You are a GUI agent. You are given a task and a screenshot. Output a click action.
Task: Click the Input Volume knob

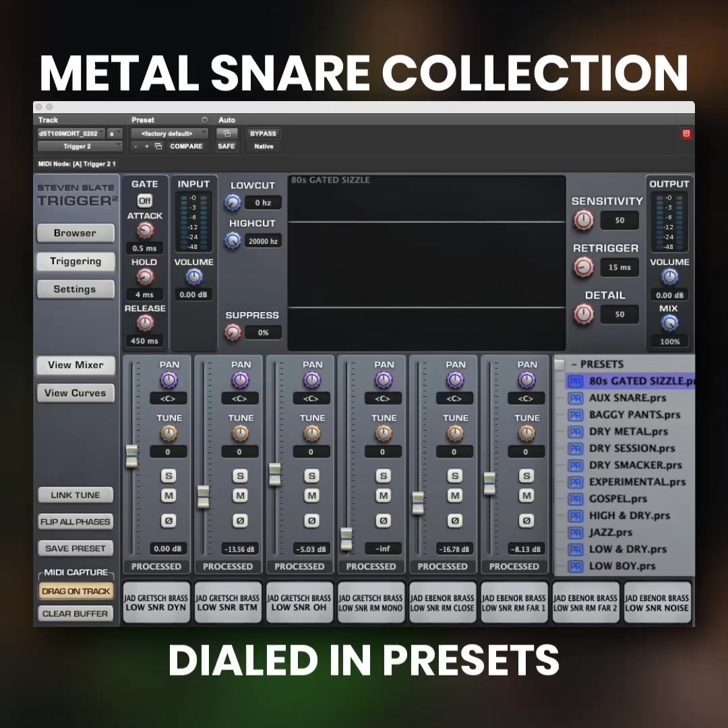pyautogui.click(x=194, y=277)
